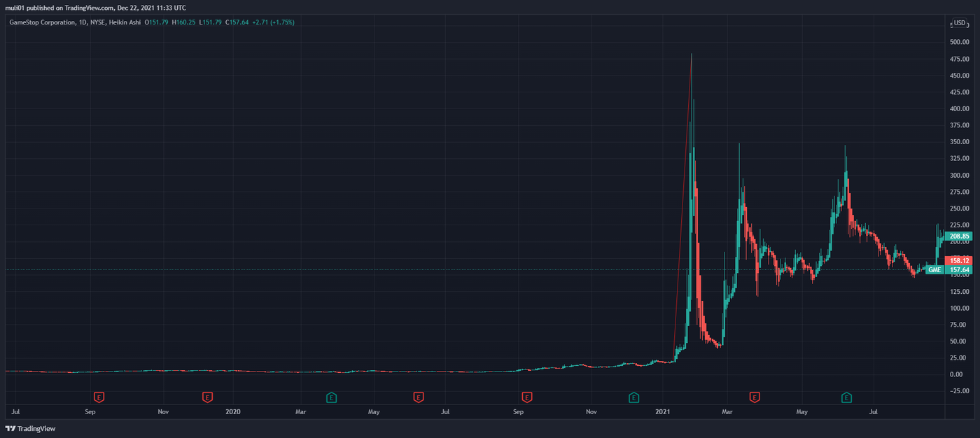Click the 157.64 current price label
The image size is (980, 438).
coord(958,270)
